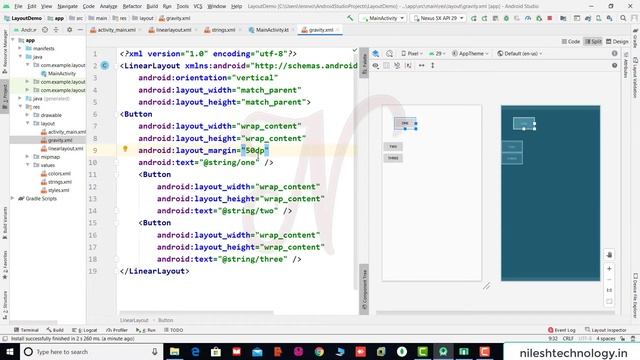Expand the drawable folder
640x360 pixels.
(x=27, y=115)
